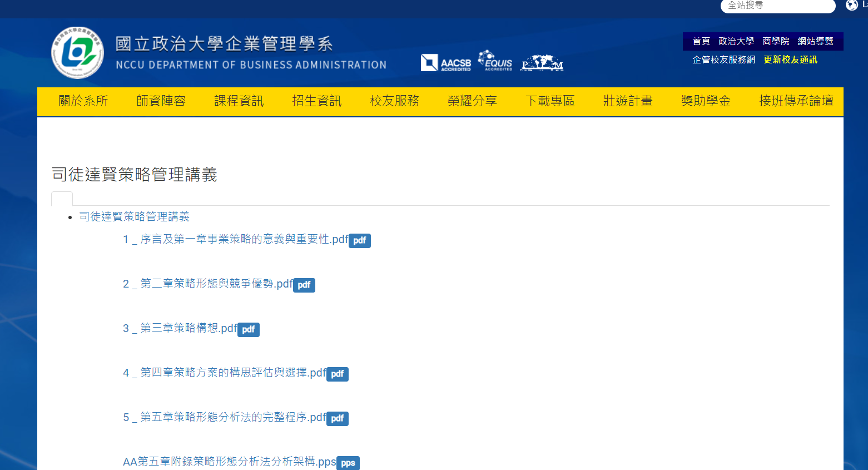Open the 政治大學 link

tap(736, 41)
